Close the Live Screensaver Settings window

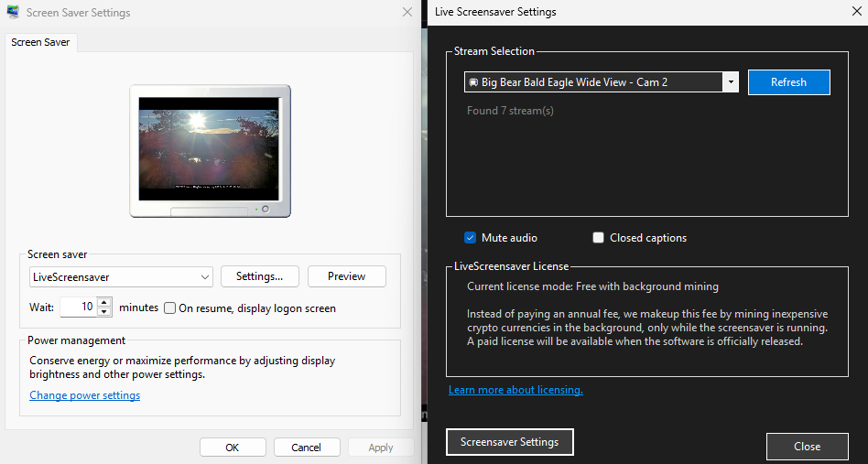coord(856,12)
